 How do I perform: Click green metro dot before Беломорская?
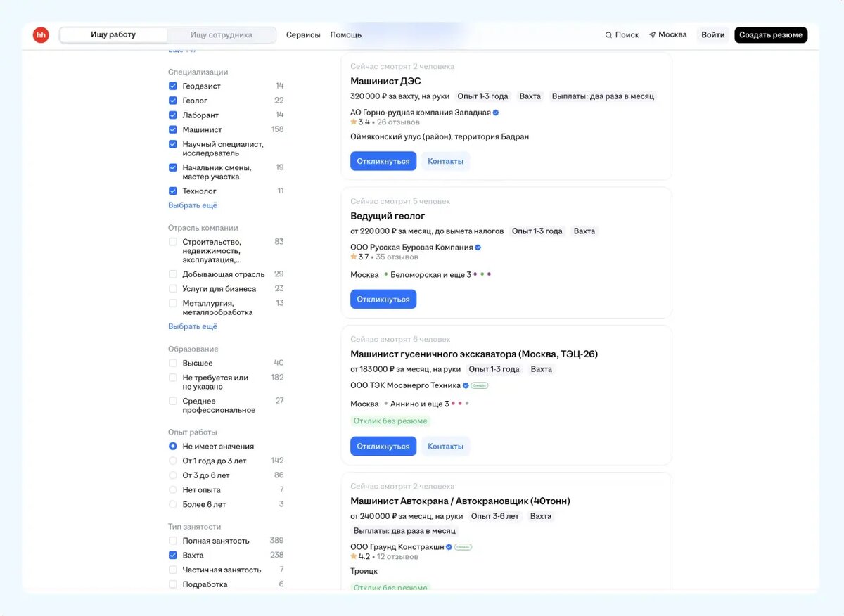(x=386, y=274)
